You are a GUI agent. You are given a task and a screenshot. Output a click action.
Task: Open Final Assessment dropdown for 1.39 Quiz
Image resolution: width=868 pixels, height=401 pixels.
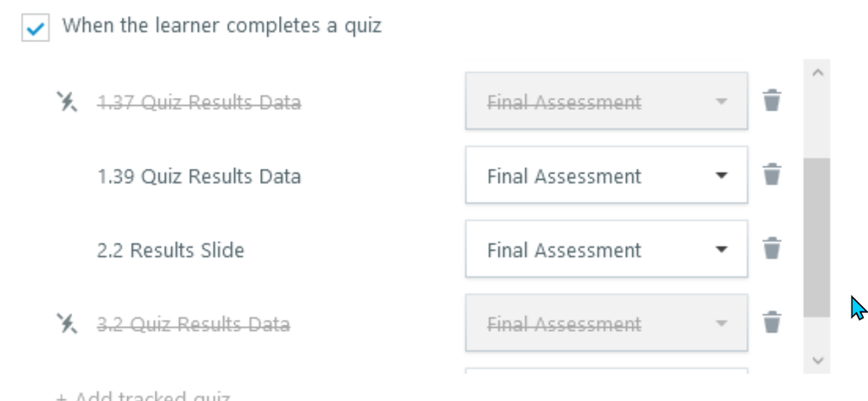606,176
